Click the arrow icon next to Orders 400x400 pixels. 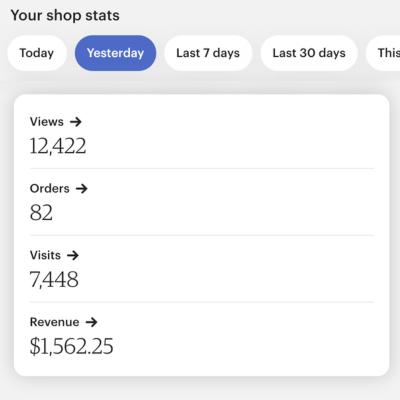click(x=82, y=189)
